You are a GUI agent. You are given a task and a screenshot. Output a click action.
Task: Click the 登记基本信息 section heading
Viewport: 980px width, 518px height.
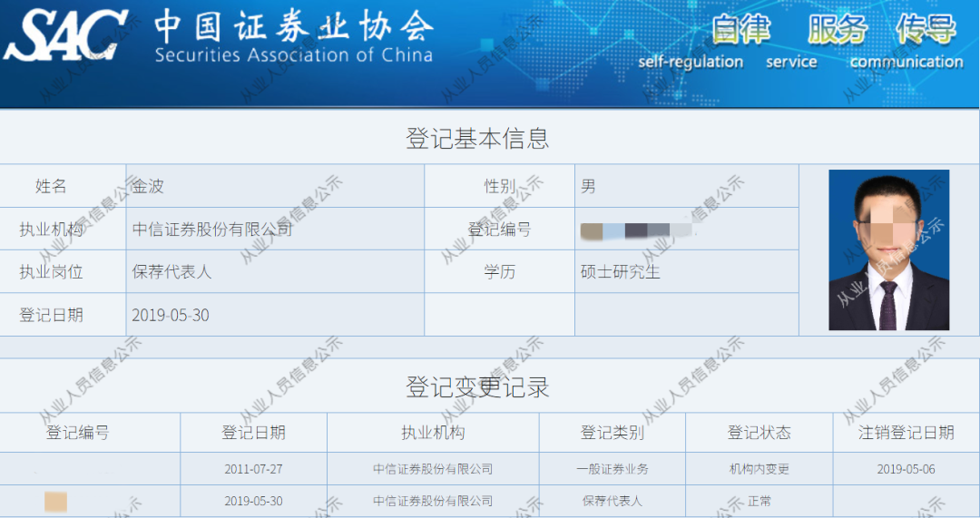point(477,139)
